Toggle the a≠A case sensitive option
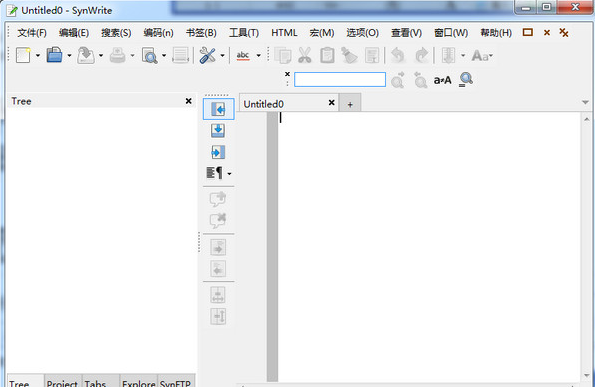This screenshot has height=387, width=595. coord(442,80)
